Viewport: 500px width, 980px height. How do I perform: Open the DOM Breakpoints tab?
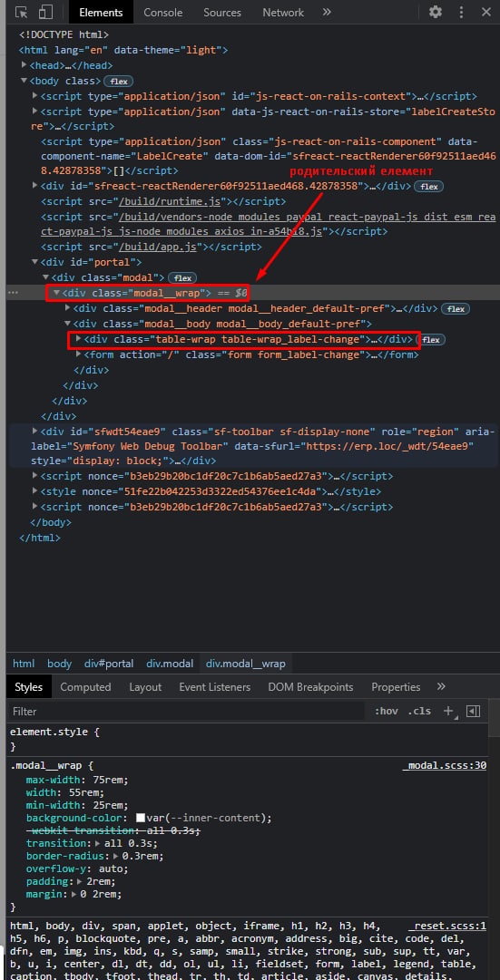point(310,687)
